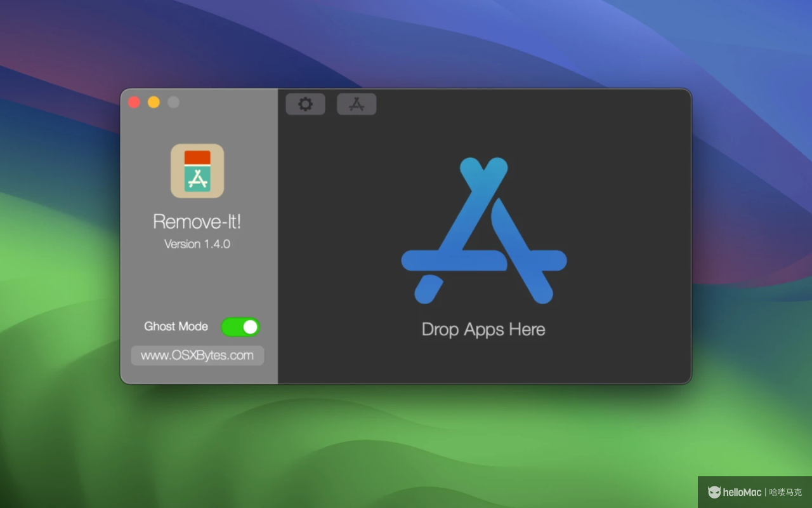Minimize the window with the yellow button

(154, 102)
